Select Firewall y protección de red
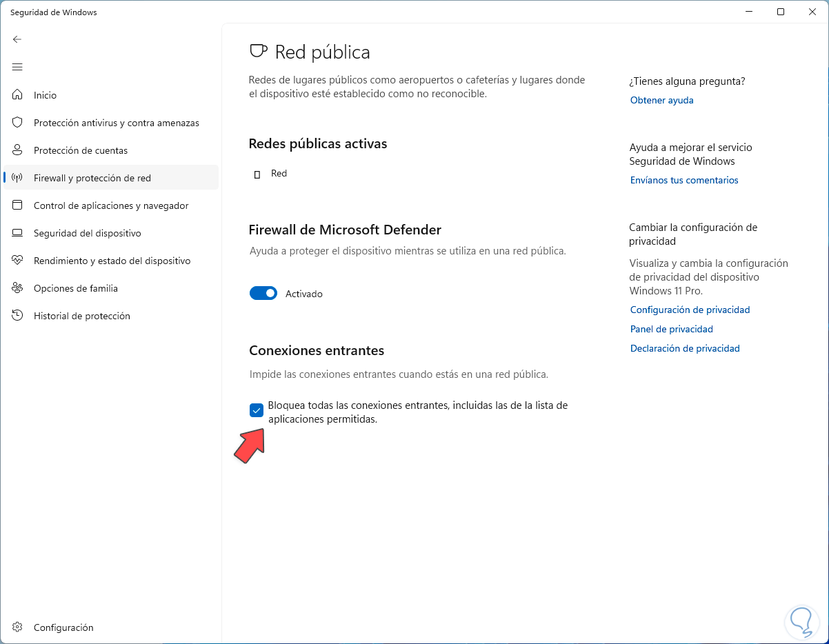 tap(111, 178)
